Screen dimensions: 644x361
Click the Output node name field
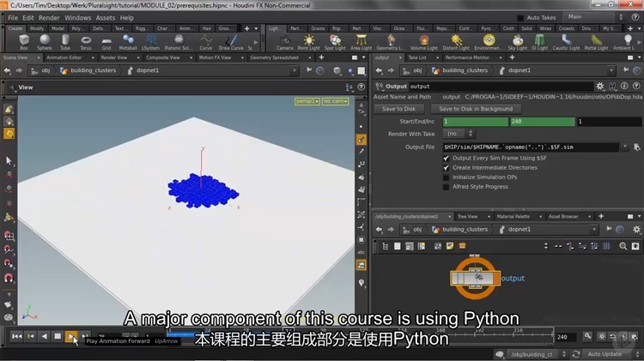pos(501,86)
